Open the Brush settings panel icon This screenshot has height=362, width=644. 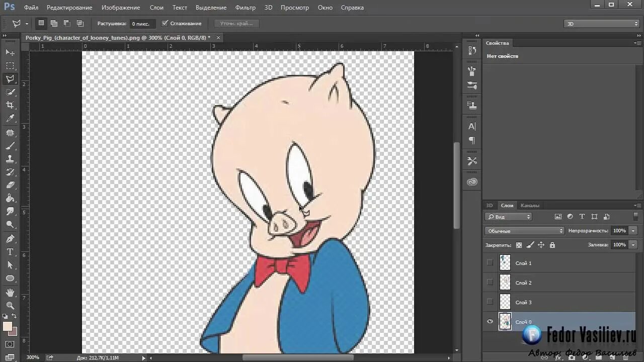[472, 85]
